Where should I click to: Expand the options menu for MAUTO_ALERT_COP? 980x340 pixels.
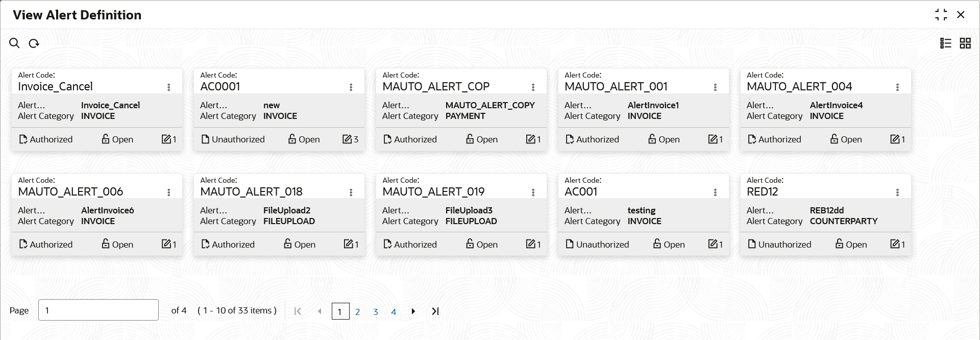click(533, 87)
